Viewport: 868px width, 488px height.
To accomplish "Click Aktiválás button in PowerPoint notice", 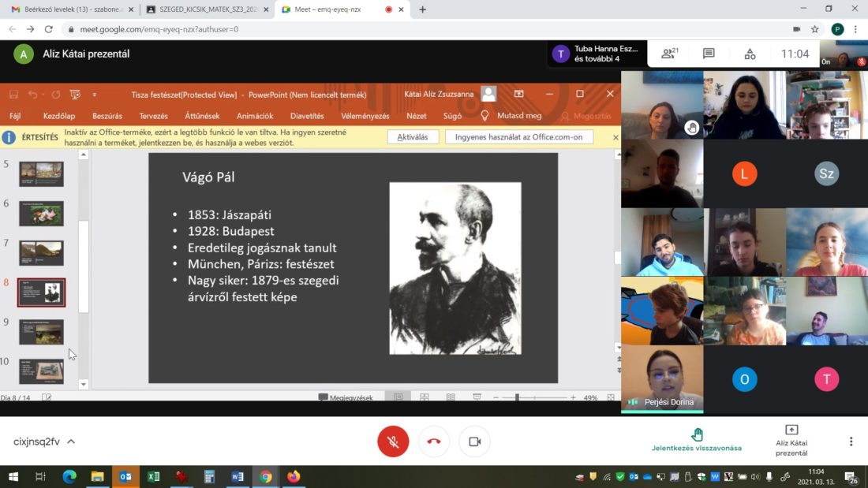I will (x=413, y=136).
